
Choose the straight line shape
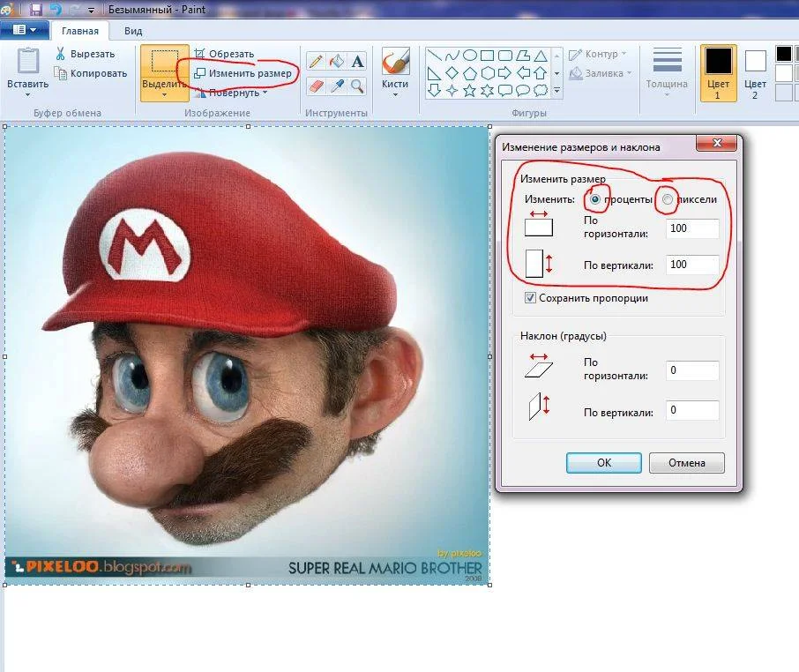coord(434,56)
